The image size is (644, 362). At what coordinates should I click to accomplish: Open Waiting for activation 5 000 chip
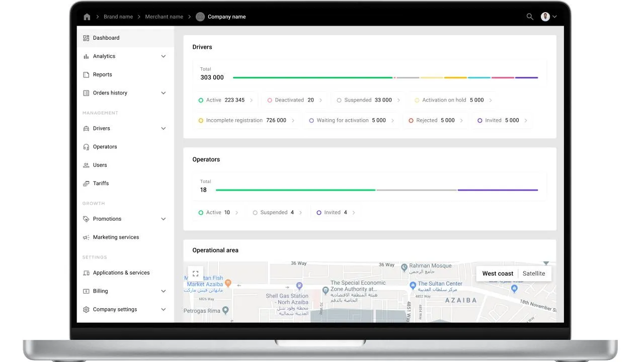tap(351, 120)
